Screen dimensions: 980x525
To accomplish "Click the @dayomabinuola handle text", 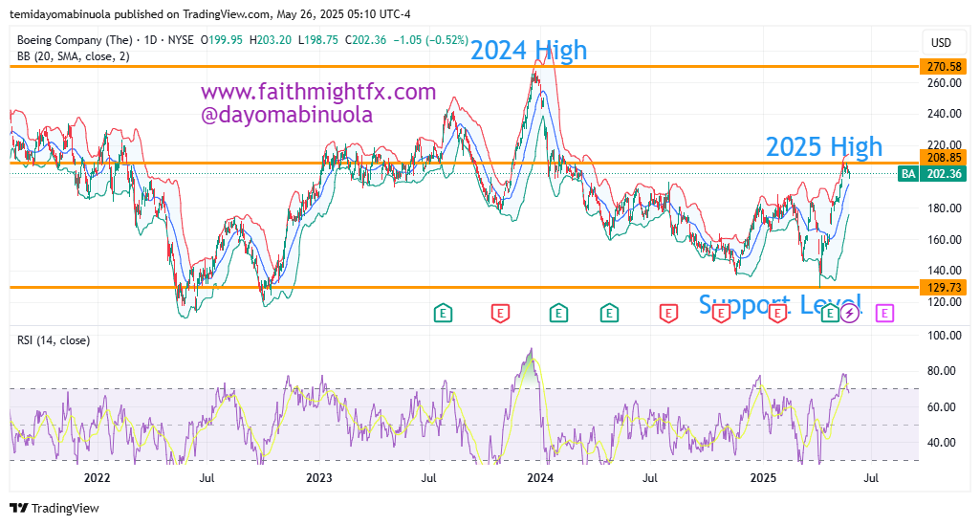I will point(287,115).
